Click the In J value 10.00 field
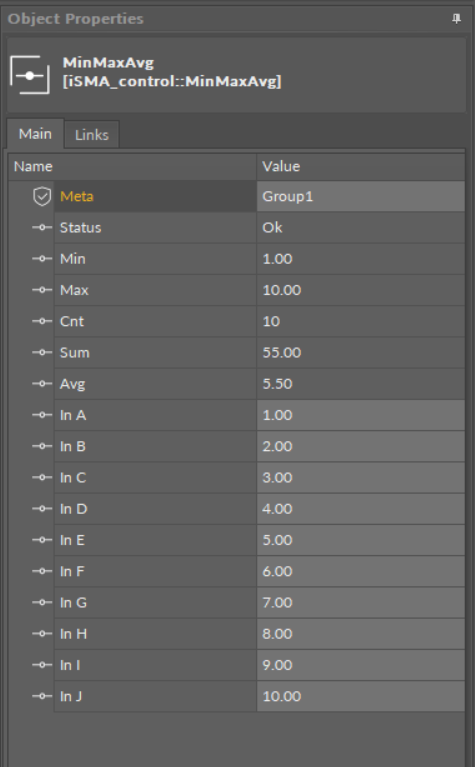475x767 pixels. (361, 696)
